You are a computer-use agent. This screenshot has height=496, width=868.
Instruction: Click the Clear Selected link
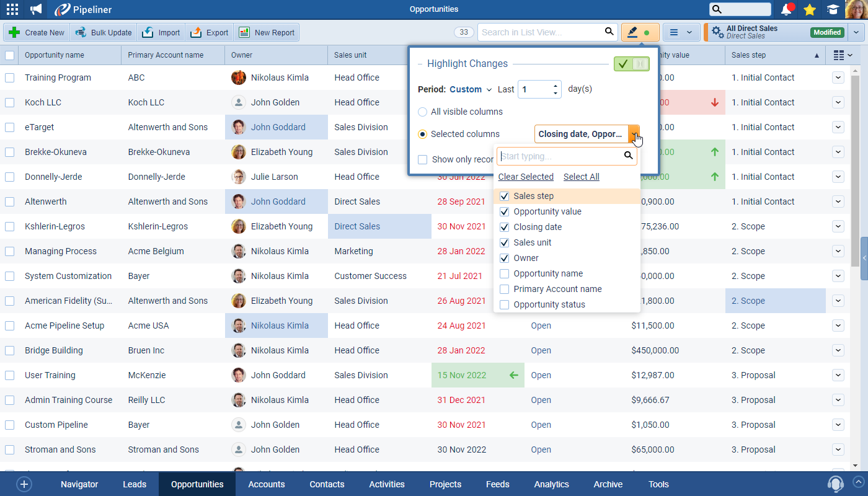[526, 177]
